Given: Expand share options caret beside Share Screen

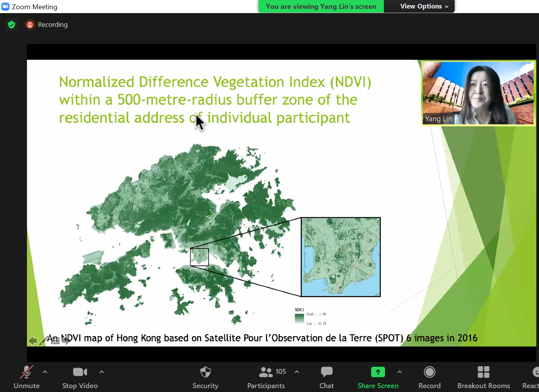Looking at the screenshot, I should [x=400, y=372].
